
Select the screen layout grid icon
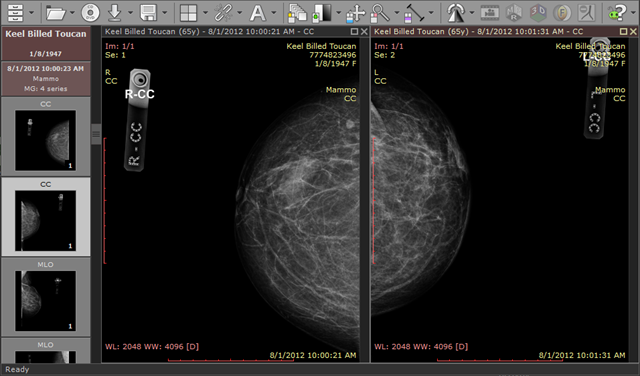tap(189, 13)
